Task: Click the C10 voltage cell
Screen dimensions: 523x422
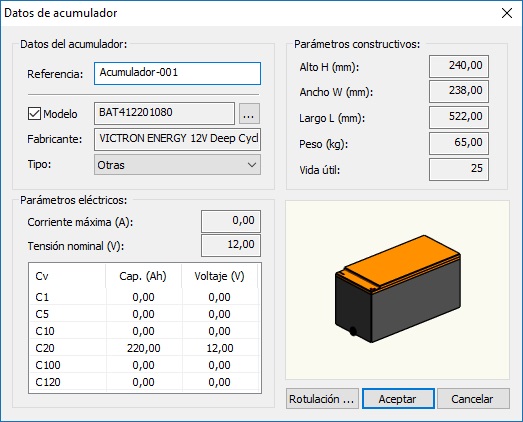Action: [220, 331]
